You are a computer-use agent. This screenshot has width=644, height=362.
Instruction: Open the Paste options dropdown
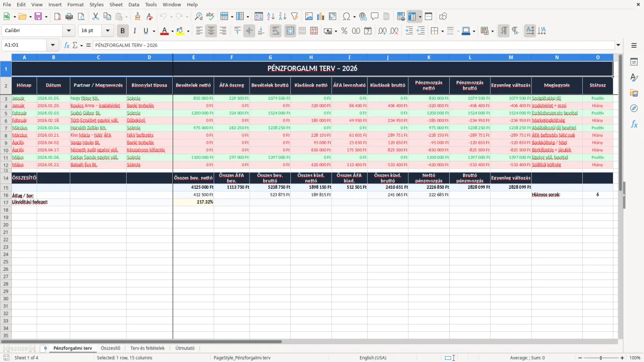(x=126, y=17)
